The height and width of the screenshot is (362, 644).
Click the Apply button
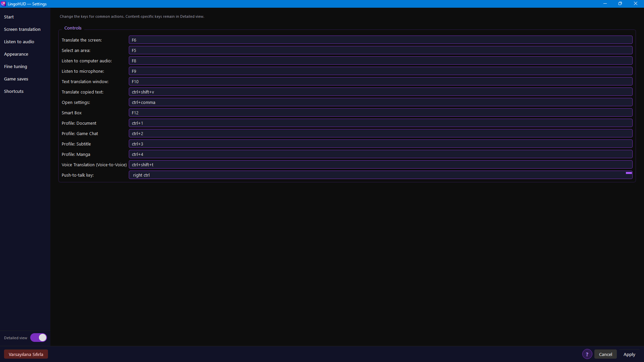629,354
